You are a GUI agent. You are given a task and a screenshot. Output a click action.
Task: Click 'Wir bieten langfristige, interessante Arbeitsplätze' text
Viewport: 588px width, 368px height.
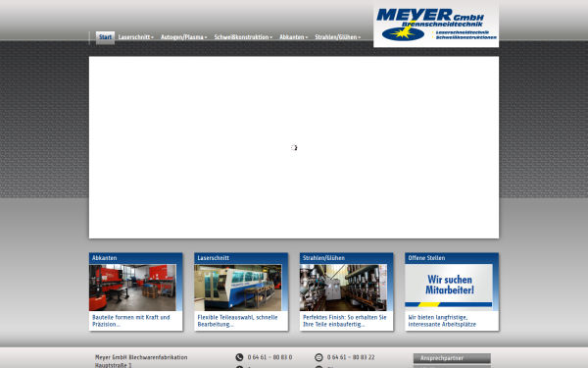point(442,321)
